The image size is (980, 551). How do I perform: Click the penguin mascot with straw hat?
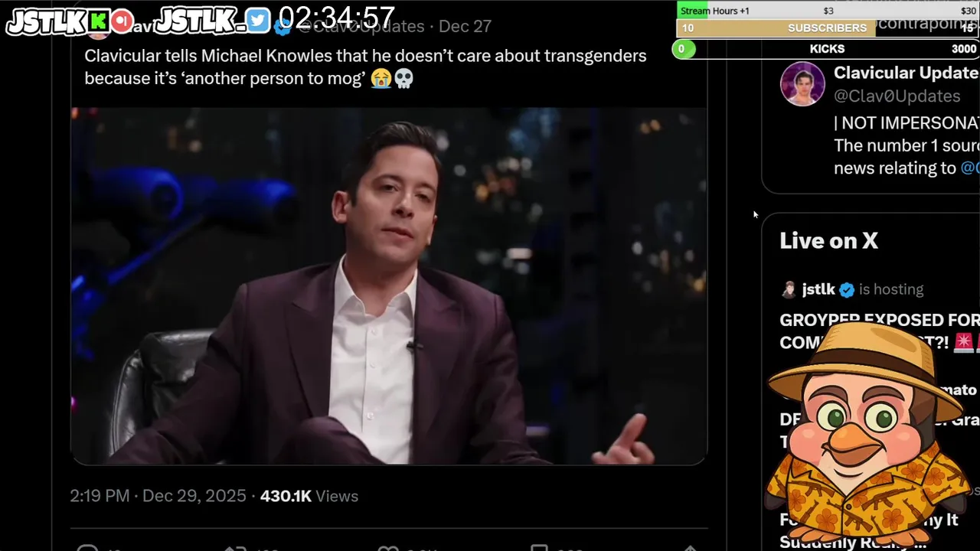pyautogui.click(x=867, y=432)
